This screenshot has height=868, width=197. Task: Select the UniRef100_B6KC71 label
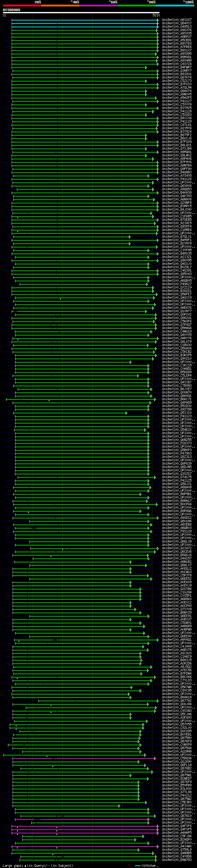[177, 399]
